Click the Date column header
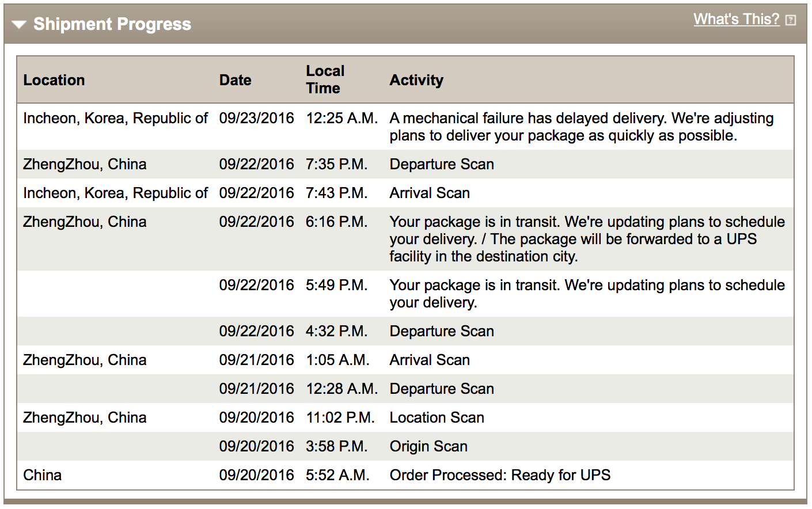The image size is (812, 509). pyautogui.click(x=235, y=80)
